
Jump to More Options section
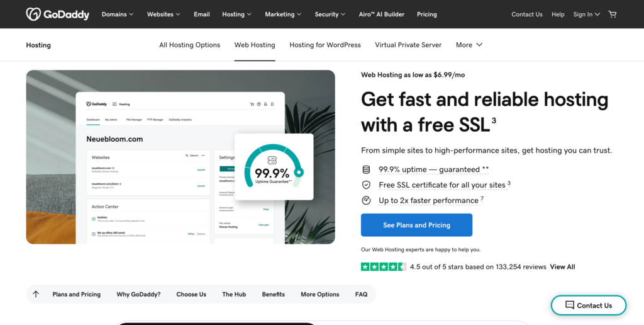click(320, 294)
